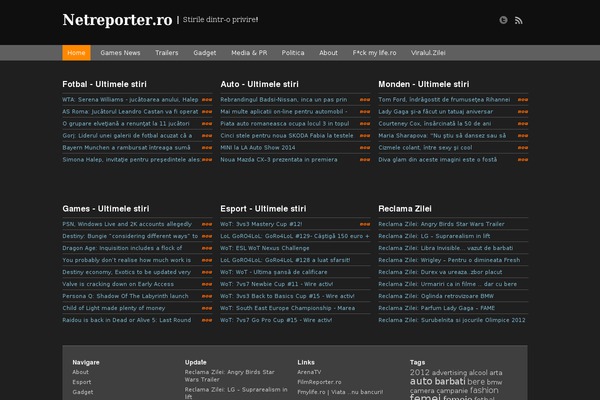Click 'new' badge beside Lady Gaga tatuaj story
The height and width of the screenshot is (400, 600).
tap(523, 112)
